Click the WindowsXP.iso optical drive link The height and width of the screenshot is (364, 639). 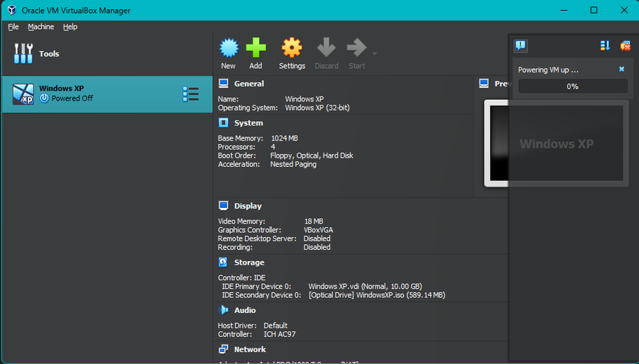(377, 294)
